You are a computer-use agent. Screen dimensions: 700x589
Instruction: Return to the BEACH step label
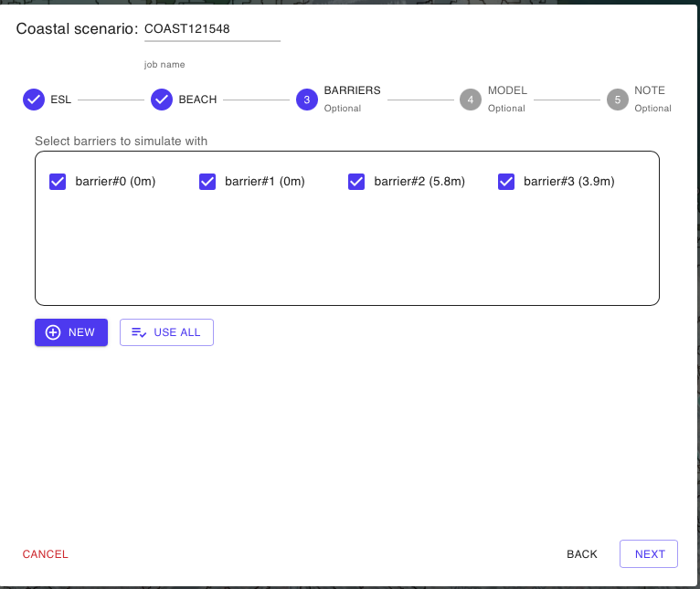pyautogui.click(x=197, y=100)
